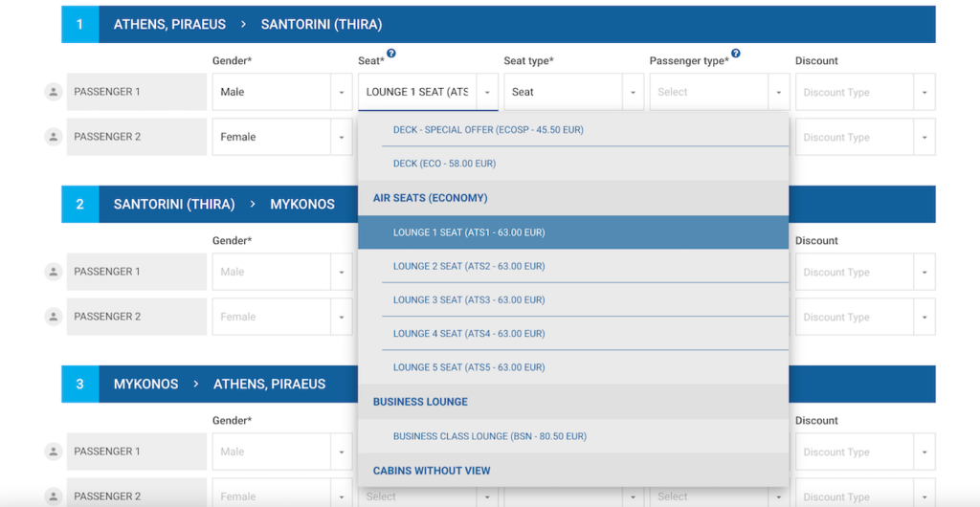This screenshot has width=980, height=507.
Task: Click route 3 header Mykonos to Athens, Piraeus
Action: tap(498, 384)
